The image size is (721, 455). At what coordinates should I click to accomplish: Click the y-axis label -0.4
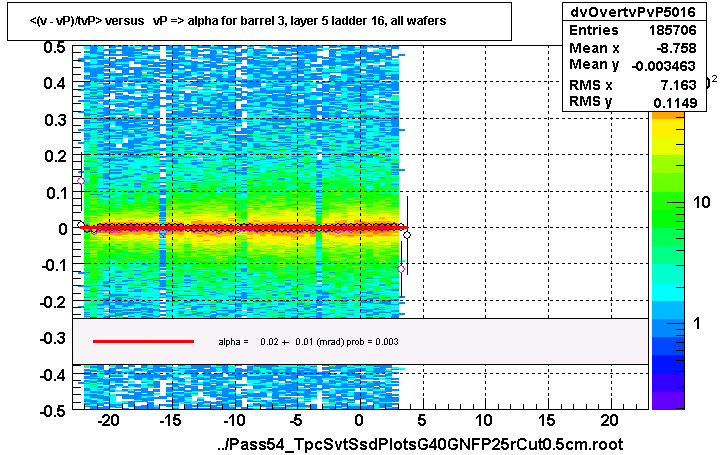(x=53, y=375)
